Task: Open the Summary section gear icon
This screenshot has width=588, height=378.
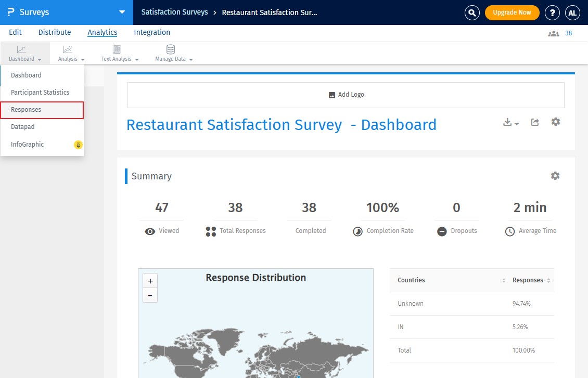Action: (555, 176)
